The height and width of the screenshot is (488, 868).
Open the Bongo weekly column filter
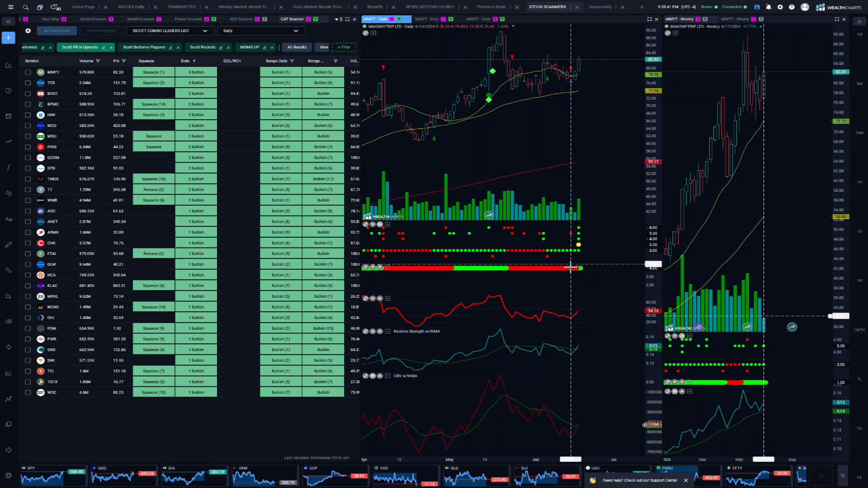pos(335,61)
